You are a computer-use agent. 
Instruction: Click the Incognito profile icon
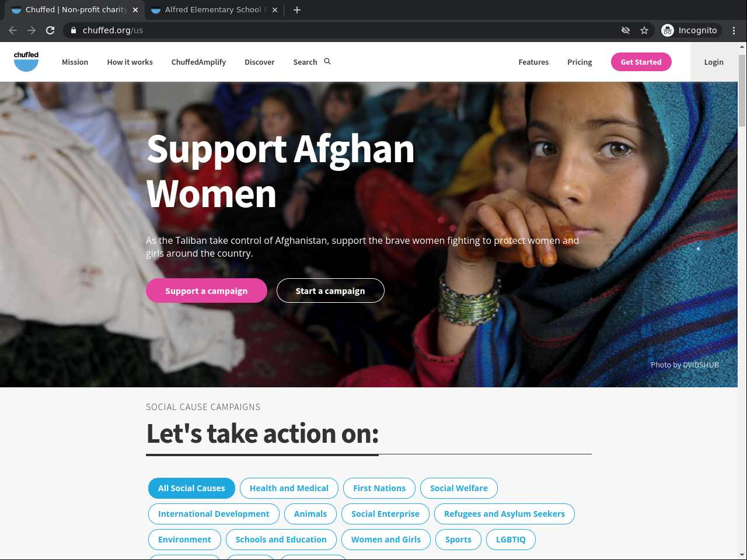coord(668,30)
